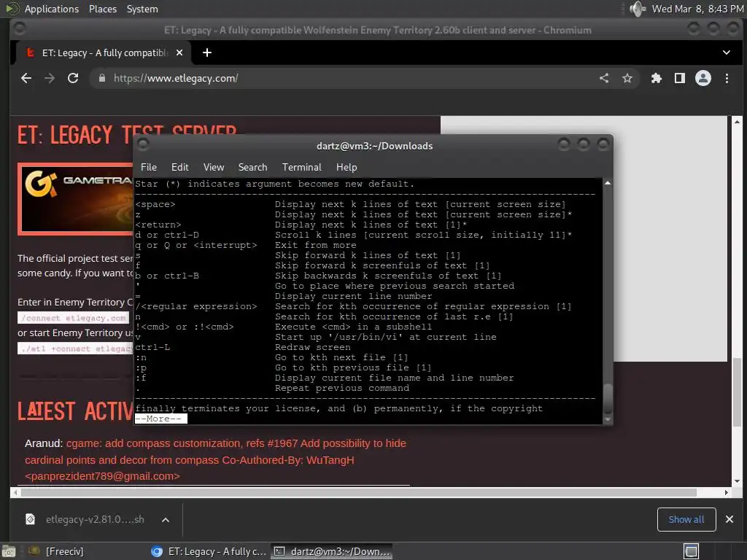The image size is (747, 560).
Task: Click the page vertical scrollbar up arrow
Action: click(737, 122)
